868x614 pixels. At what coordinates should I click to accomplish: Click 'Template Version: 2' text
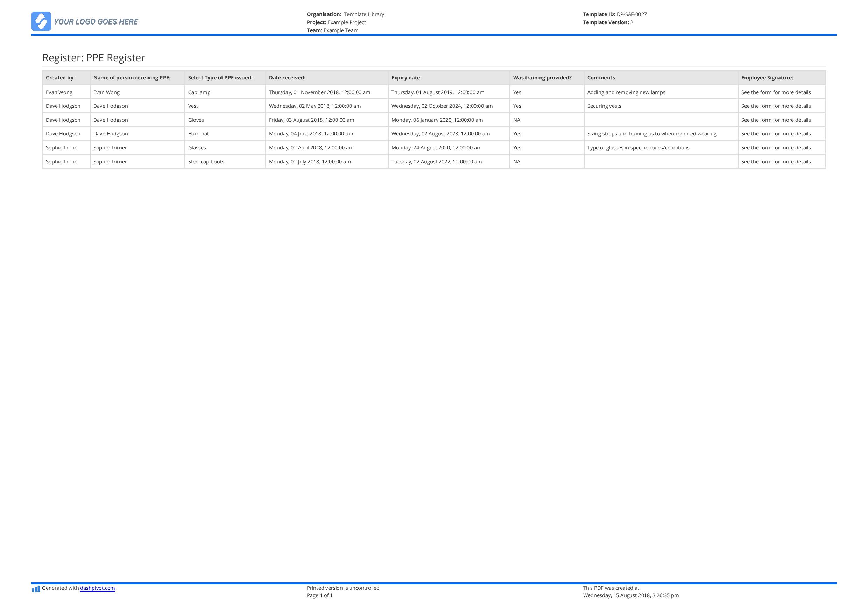(x=608, y=22)
